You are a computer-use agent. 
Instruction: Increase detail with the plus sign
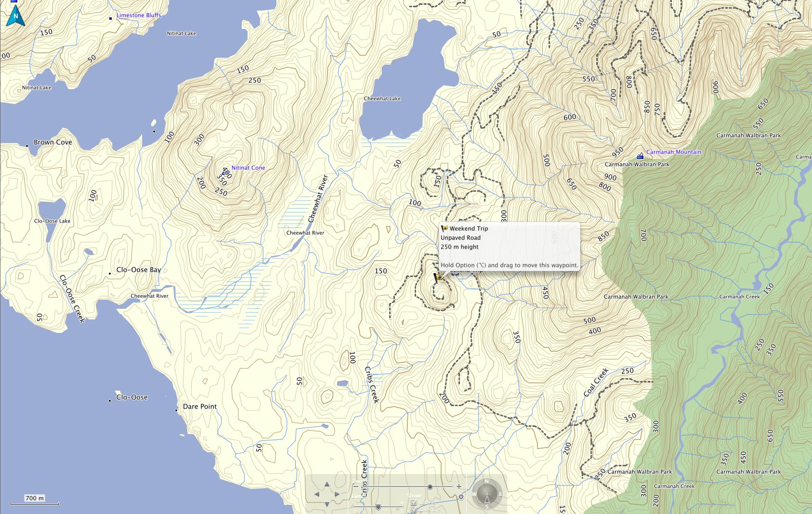pos(402,502)
